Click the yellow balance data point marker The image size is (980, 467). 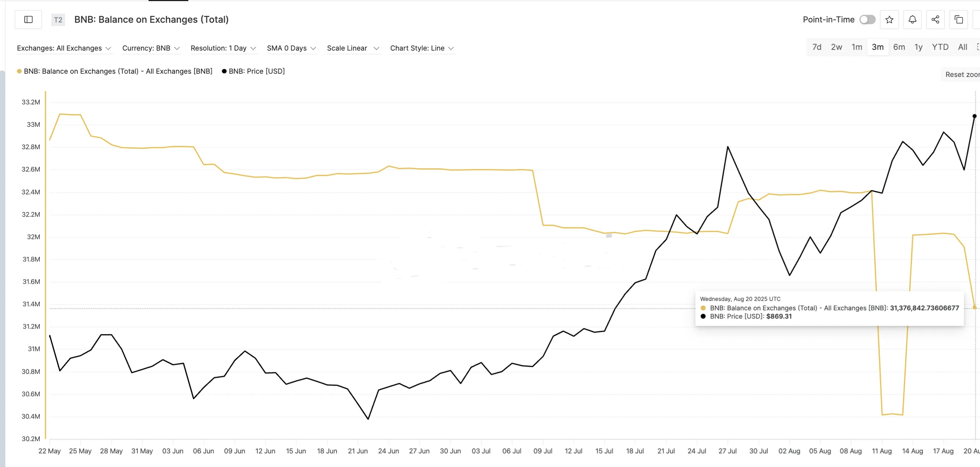pyautogui.click(x=975, y=307)
